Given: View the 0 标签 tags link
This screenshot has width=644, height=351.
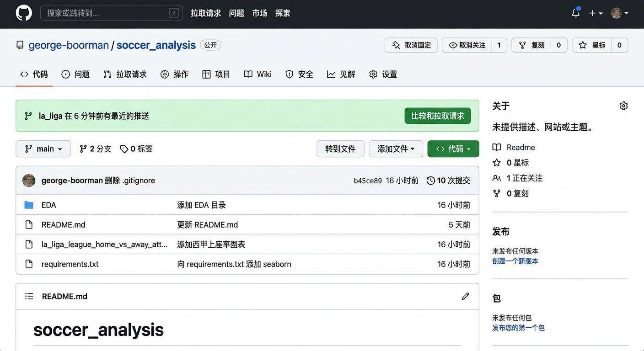Looking at the screenshot, I should 136,149.
